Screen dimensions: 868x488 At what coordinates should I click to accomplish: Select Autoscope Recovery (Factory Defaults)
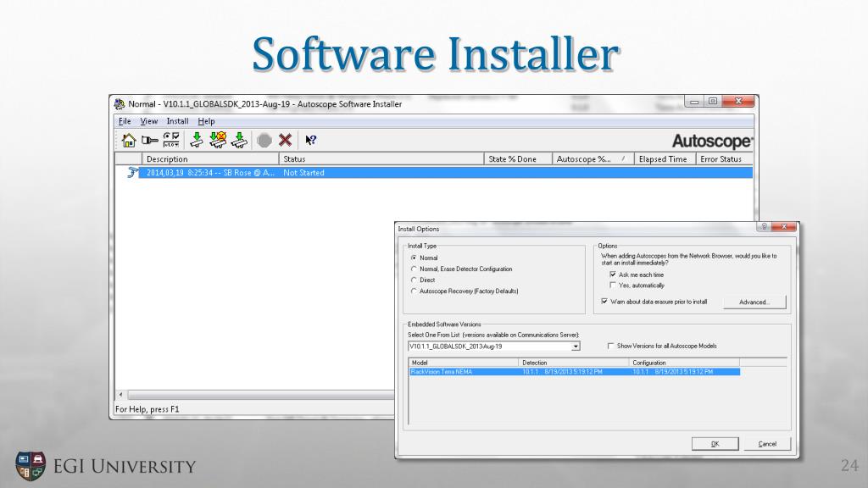pyautogui.click(x=414, y=291)
